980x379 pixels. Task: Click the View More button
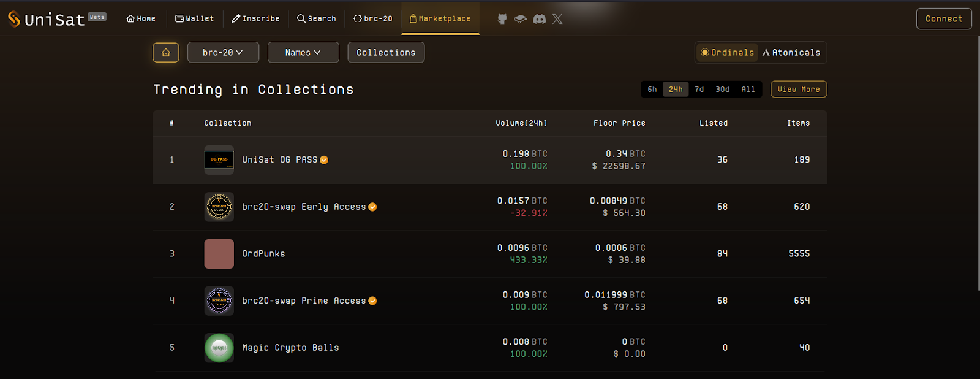pyautogui.click(x=799, y=90)
